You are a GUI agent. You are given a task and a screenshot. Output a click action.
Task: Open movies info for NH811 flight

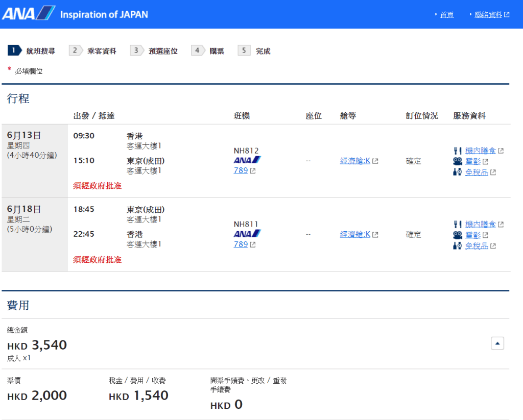pyautogui.click(x=473, y=235)
